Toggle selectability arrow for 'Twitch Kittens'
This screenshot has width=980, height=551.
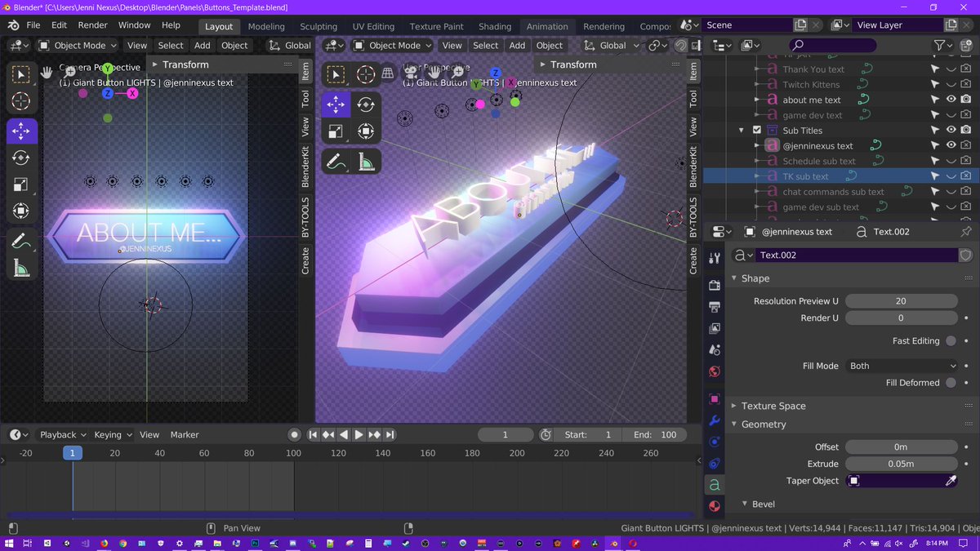pos(935,84)
